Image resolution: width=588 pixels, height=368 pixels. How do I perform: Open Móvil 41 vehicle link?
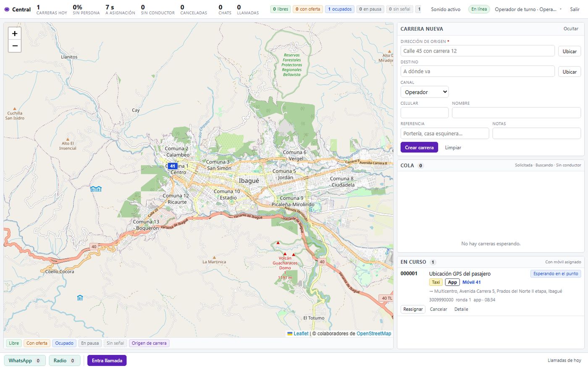[472, 282]
